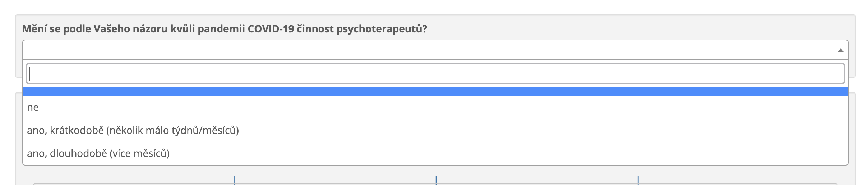This screenshot has width=868, height=185.
Task: Click '(několik málo týdnů/měsíců)' parenthetical text
Action: 172,130
